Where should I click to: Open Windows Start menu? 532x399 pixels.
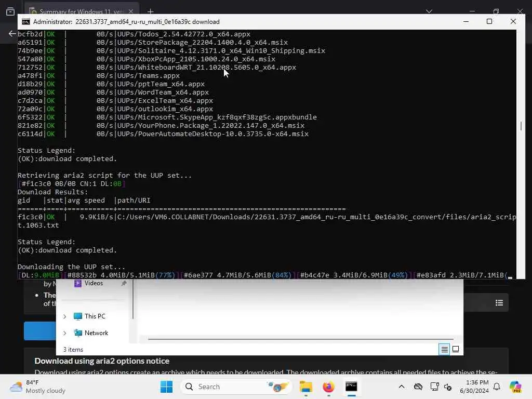click(166, 387)
